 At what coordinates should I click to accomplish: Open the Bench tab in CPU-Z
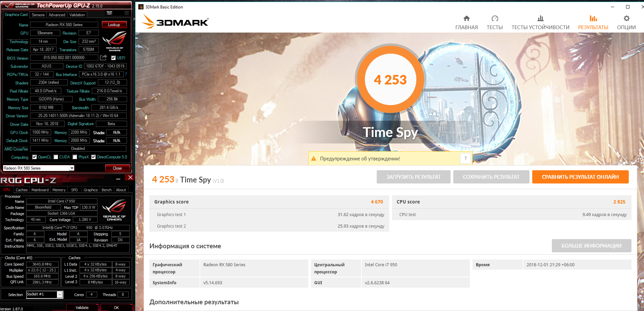[107, 190]
